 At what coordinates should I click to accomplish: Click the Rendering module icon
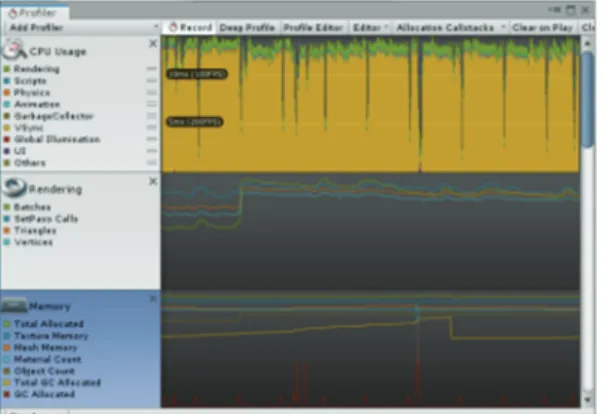tap(15, 188)
